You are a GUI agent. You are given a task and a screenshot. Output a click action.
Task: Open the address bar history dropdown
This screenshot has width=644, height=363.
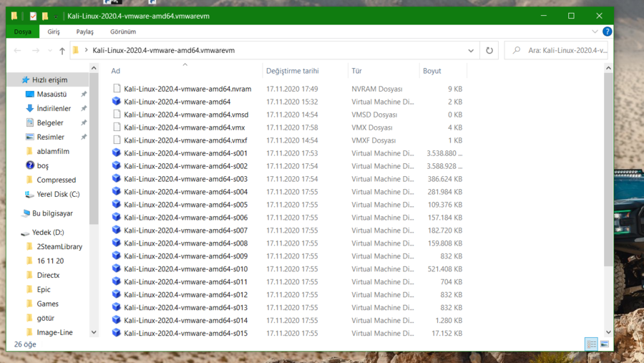click(471, 51)
